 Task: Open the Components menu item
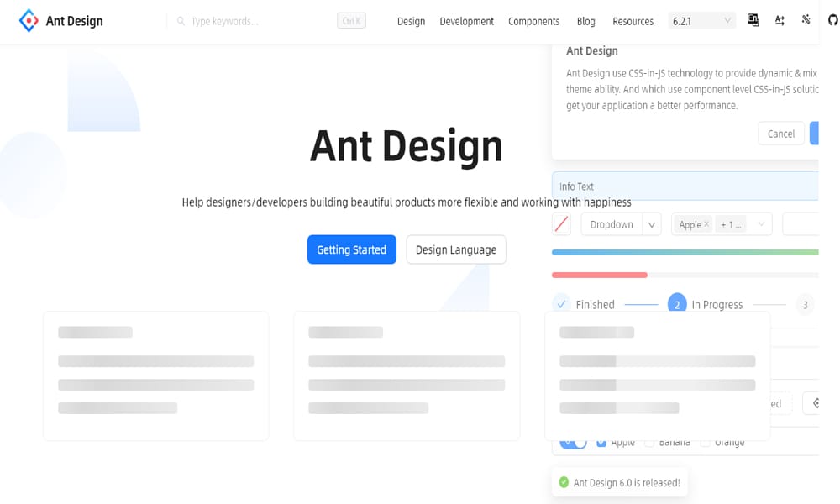pyautogui.click(x=534, y=21)
